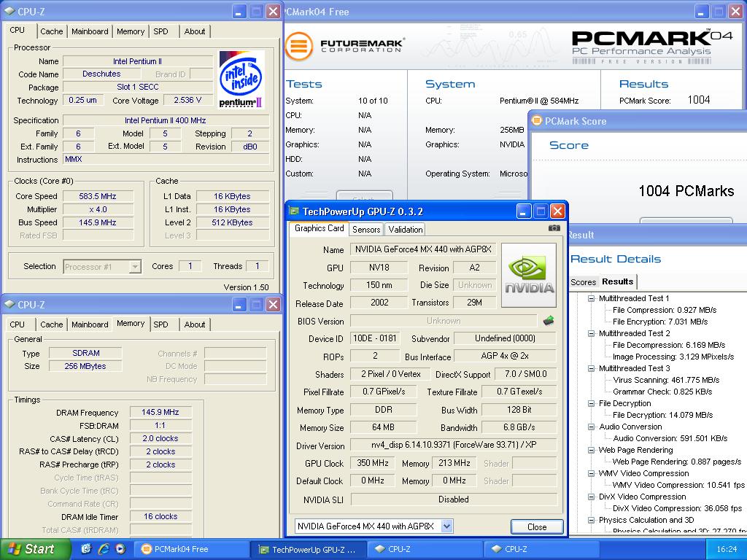Collapse Web Page Rendering tree node
Viewport: 747px width, 560px height.
pyautogui.click(x=591, y=450)
